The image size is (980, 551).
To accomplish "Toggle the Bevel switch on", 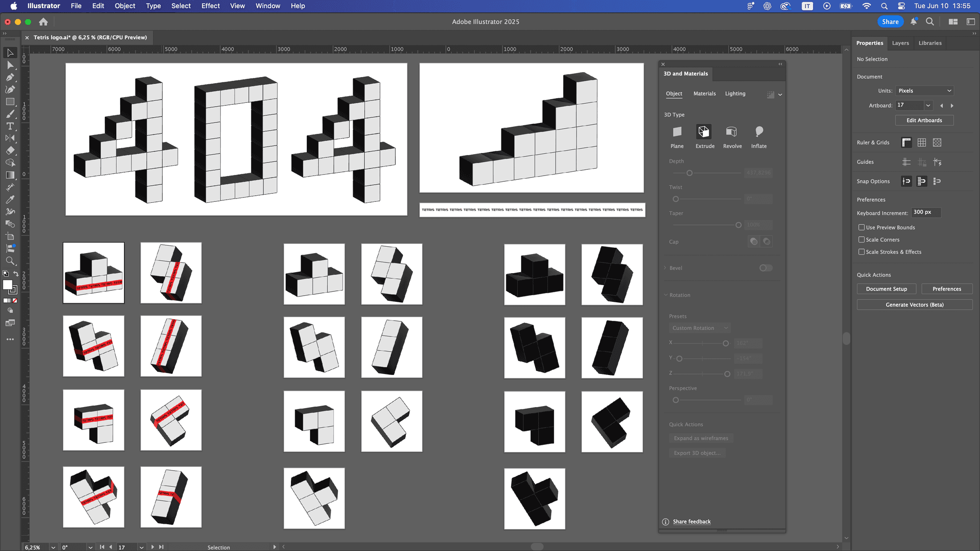I will [x=766, y=268].
